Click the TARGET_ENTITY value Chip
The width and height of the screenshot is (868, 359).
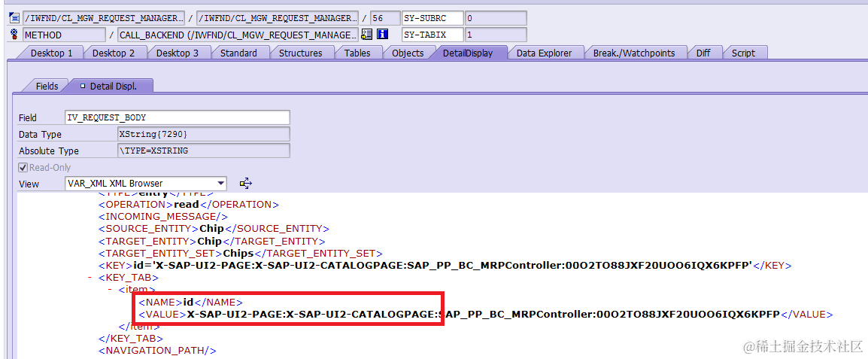tap(209, 241)
